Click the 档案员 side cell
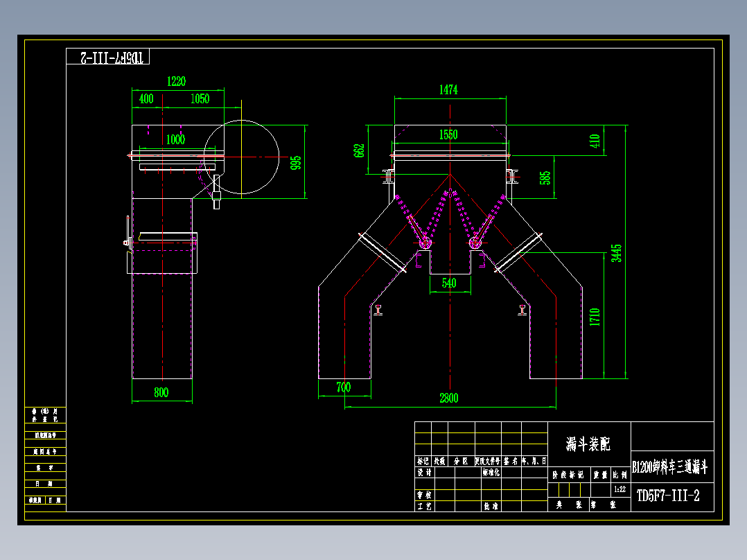The width and height of the screenshot is (747, 560). [x=35, y=500]
